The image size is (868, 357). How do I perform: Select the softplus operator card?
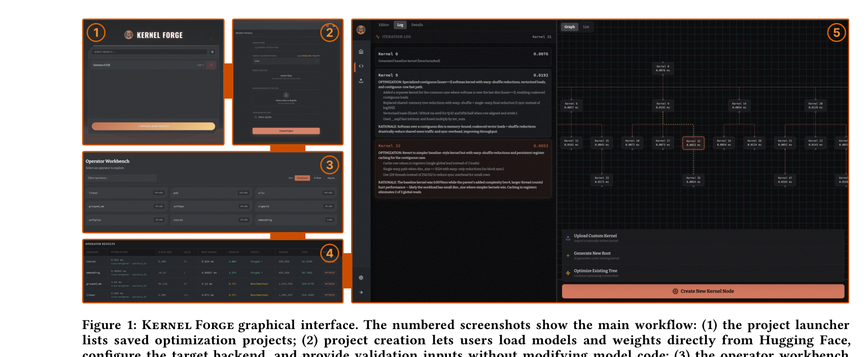(x=126, y=220)
